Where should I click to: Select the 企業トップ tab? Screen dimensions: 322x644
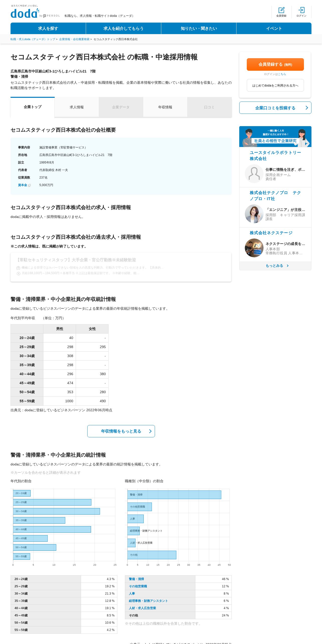tap(33, 107)
